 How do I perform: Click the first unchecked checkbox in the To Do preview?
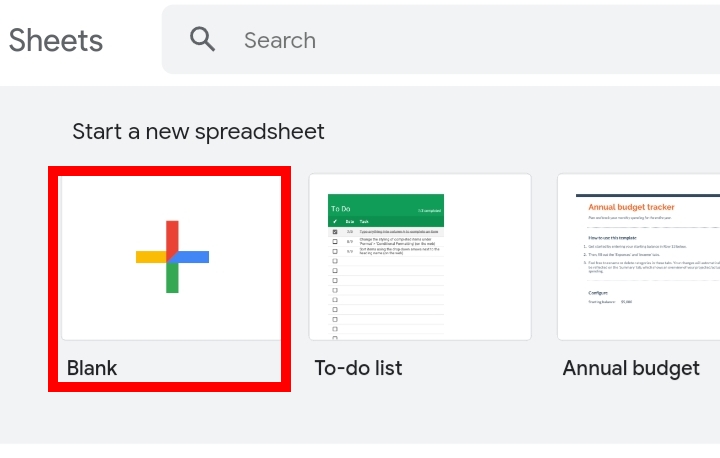click(x=335, y=242)
